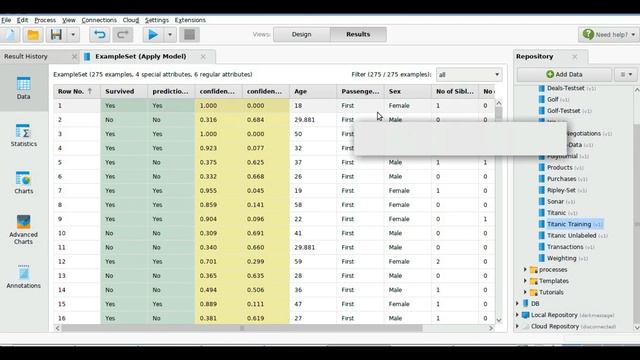640x360 pixels.
Task: Switch to the Results view
Action: (x=358, y=34)
